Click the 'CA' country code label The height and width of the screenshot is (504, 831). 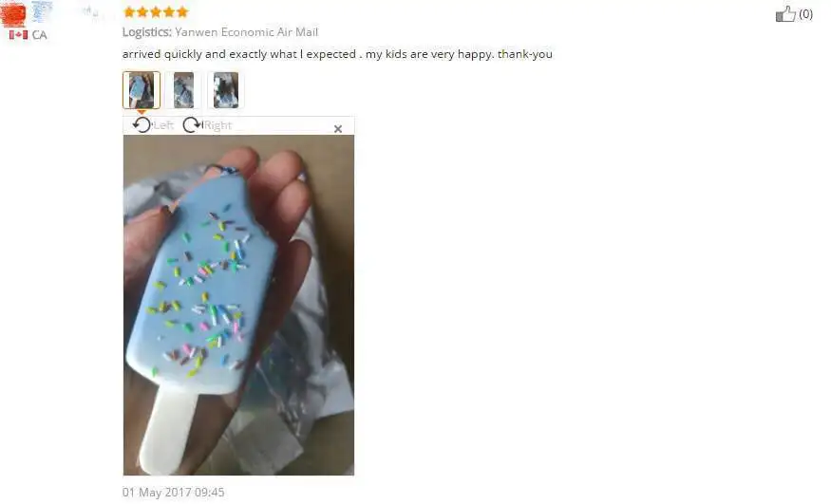(x=39, y=35)
